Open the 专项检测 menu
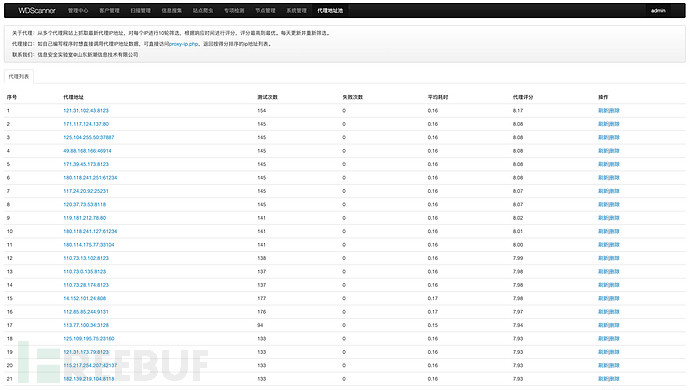The image size is (690, 390). coord(234,11)
